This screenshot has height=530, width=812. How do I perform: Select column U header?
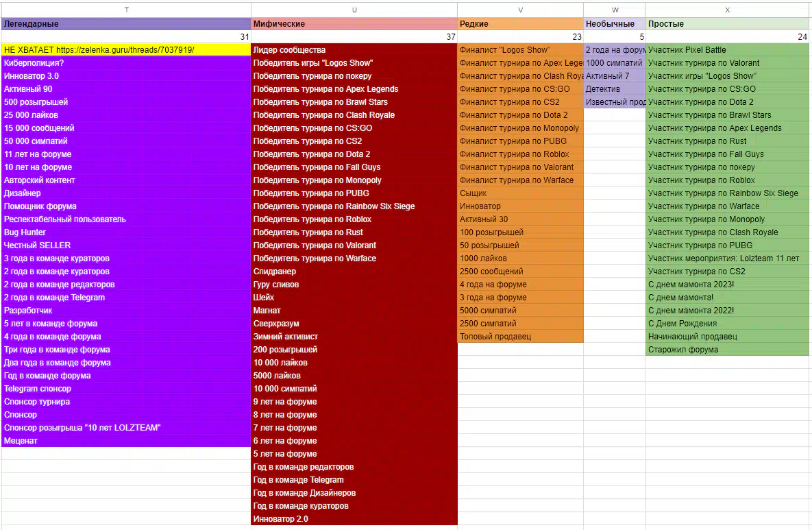tap(354, 10)
